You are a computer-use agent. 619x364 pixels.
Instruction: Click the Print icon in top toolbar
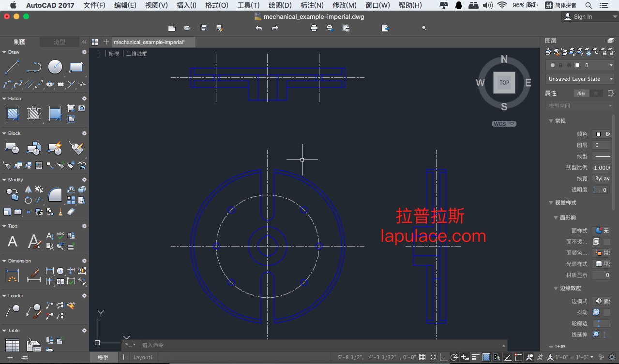[x=314, y=29]
